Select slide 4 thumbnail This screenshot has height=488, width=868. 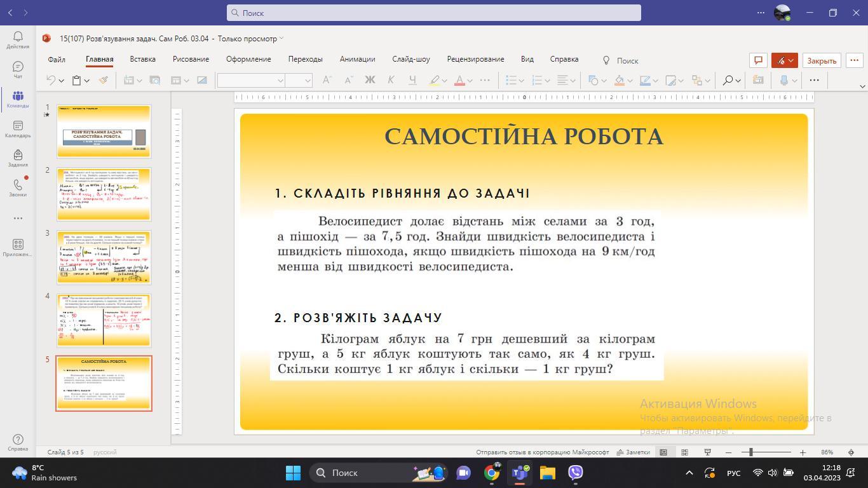pos(104,320)
